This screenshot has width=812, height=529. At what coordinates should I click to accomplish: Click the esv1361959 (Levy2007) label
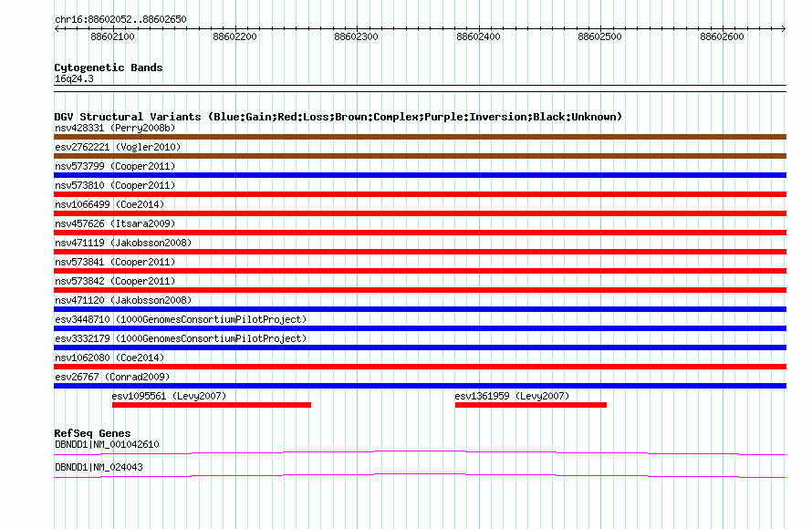point(512,396)
